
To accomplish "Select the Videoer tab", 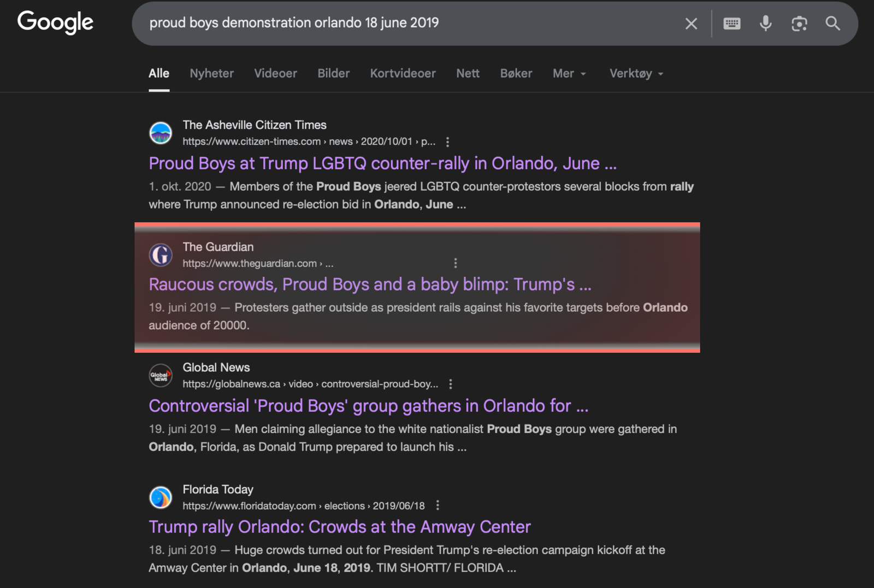I will 275,74.
